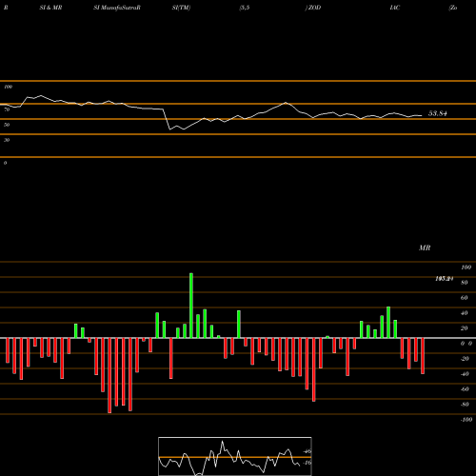Screen dimensions: 476x476
Task: Click the 70 label on RSI axis
Action: coord(7,109)
